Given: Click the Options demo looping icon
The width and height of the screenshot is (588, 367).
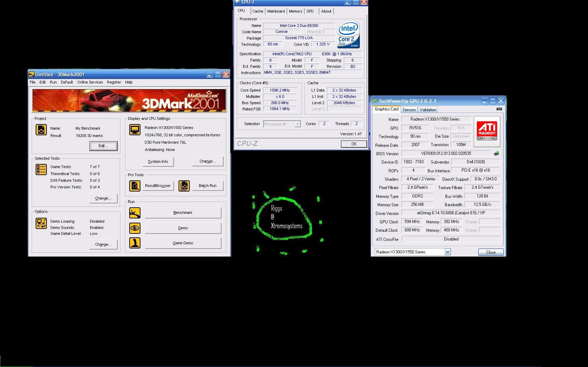Looking at the screenshot, I should click(41, 223).
